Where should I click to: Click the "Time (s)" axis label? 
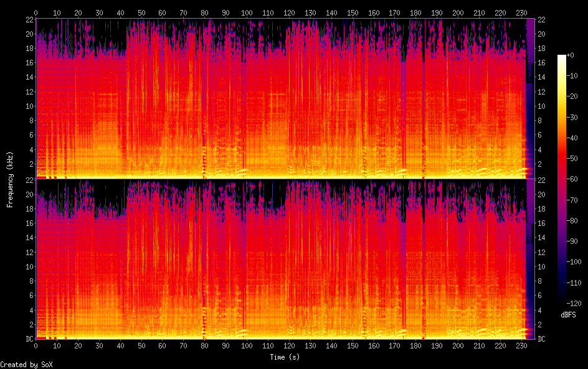(x=286, y=357)
